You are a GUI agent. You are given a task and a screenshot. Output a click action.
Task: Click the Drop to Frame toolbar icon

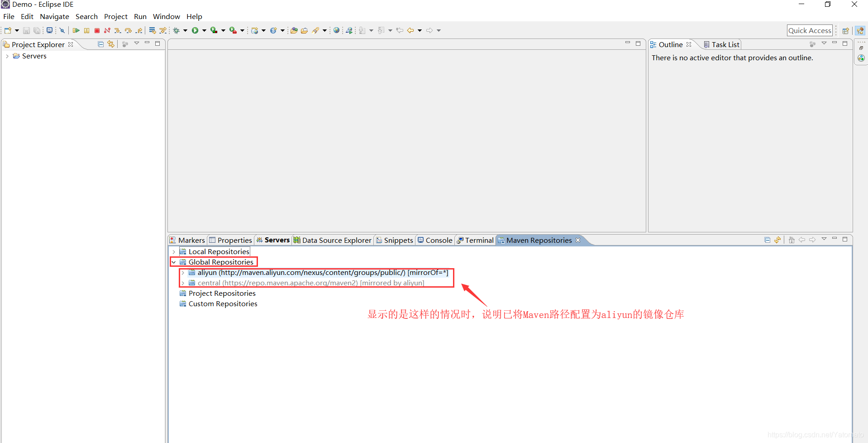click(153, 30)
